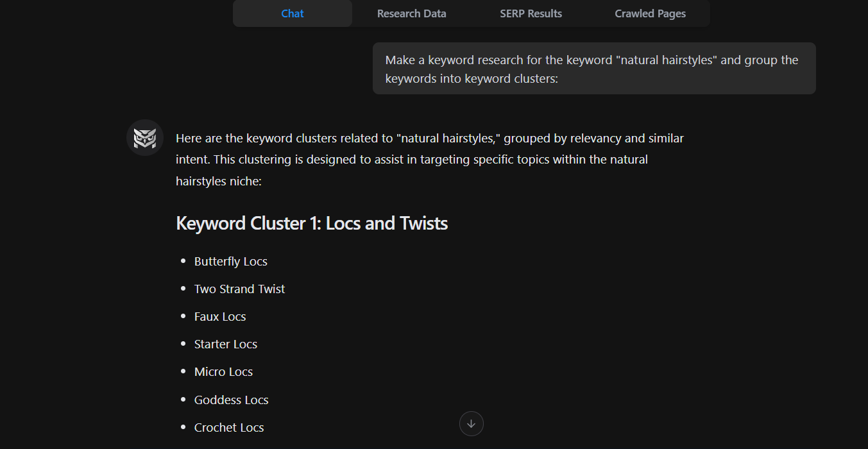Select the 'Faux Locs' keyword entry

pyautogui.click(x=220, y=316)
